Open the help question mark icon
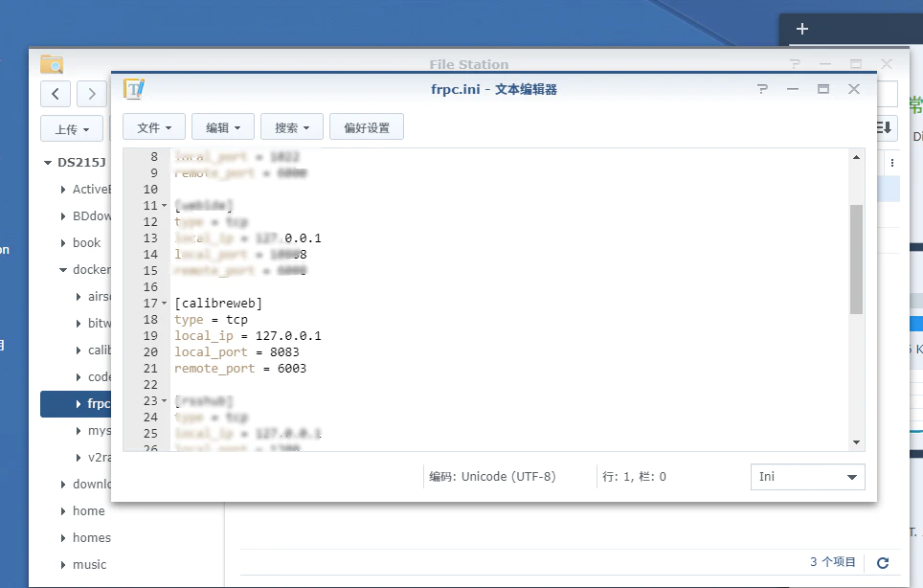Image resolution: width=923 pixels, height=588 pixels. (x=762, y=89)
